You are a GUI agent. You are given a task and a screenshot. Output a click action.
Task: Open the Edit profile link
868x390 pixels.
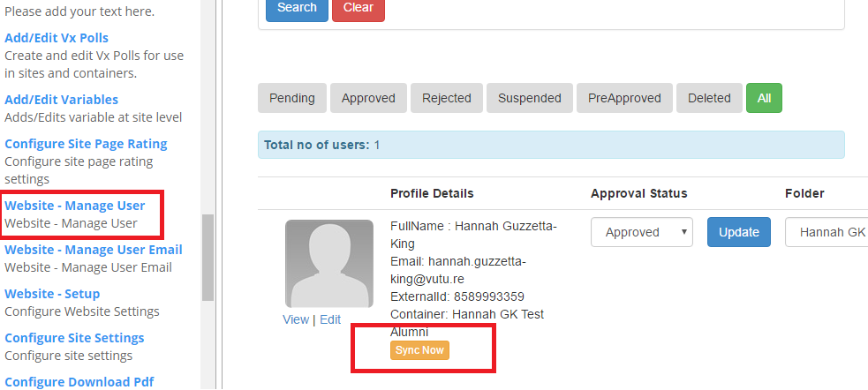coord(330,319)
